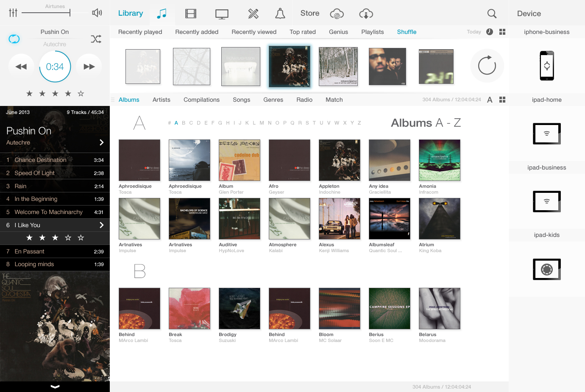Open the Device panel header

[x=529, y=14]
